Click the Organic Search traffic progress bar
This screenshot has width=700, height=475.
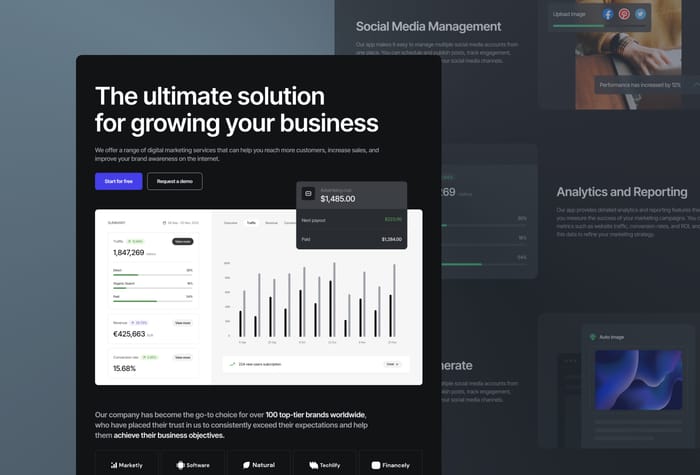pos(153,288)
